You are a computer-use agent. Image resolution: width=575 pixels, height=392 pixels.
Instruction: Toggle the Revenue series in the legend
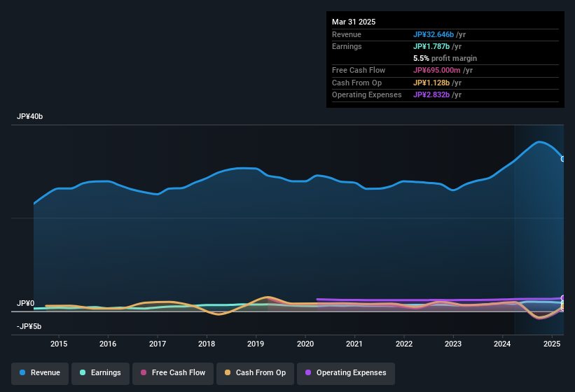40,373
